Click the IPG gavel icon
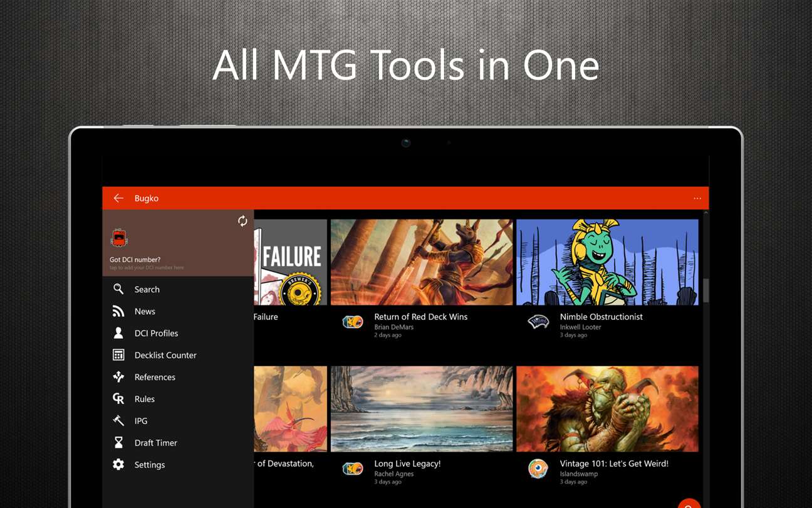The width and height of the screenshot is (812, 508). 118,421
